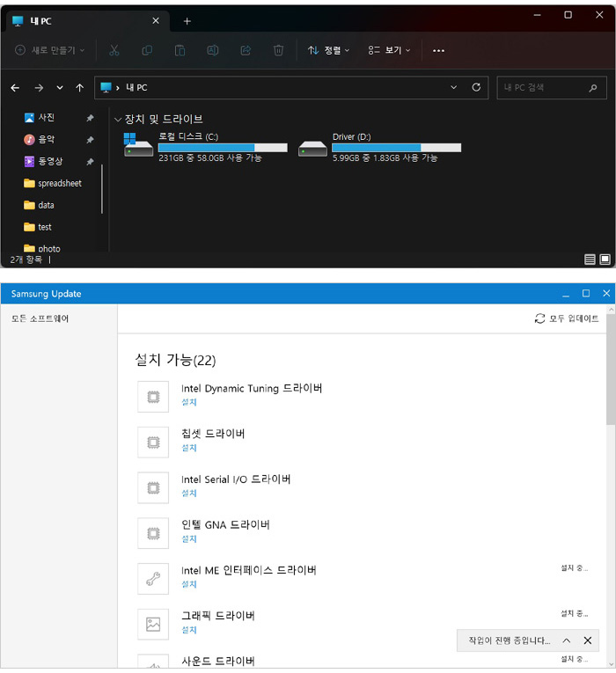Click the Rename icon in File Explorer toolbar
The image size is (616, 673).
[x=212, y=50]
